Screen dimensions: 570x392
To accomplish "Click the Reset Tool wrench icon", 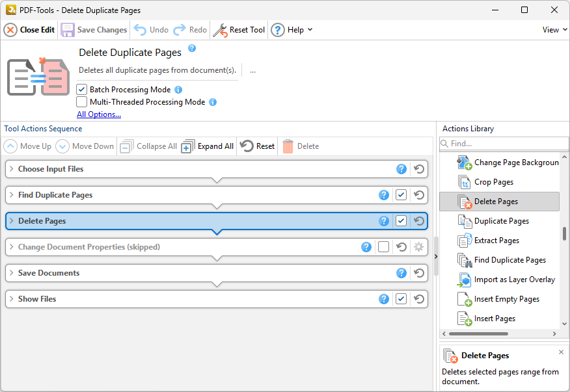I will pos(221,30).
